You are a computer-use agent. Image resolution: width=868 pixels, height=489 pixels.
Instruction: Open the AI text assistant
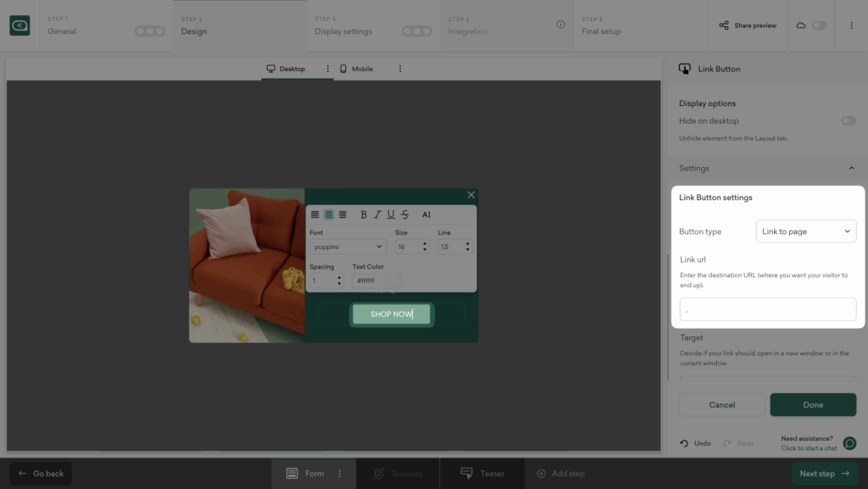coord(426,214)
